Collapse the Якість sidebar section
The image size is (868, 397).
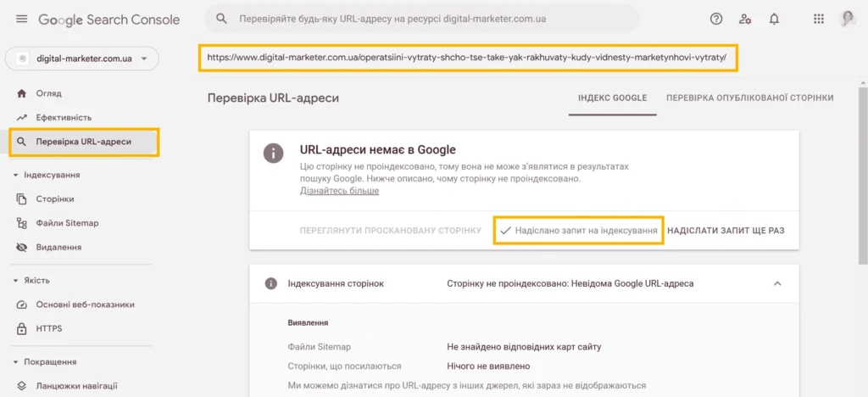16,281
